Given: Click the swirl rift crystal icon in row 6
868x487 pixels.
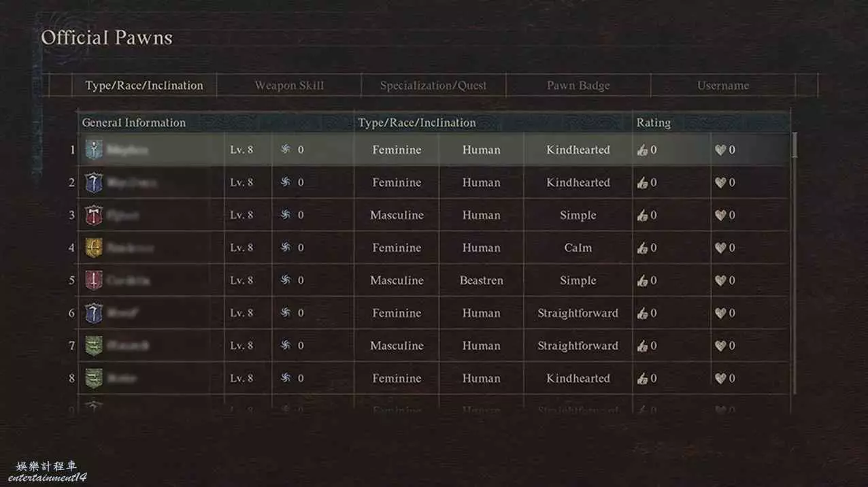Looking at the screenshot, I should tap(286, 313).
